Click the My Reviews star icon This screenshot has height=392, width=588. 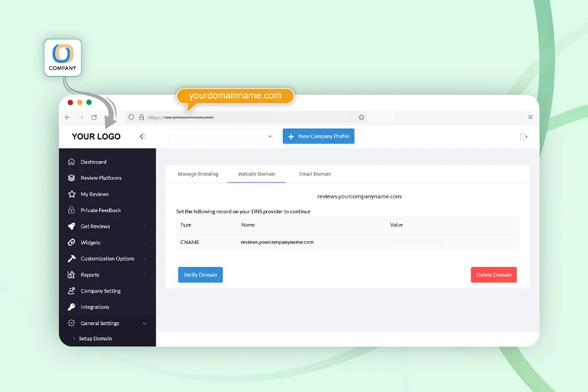tap(71, 194)
